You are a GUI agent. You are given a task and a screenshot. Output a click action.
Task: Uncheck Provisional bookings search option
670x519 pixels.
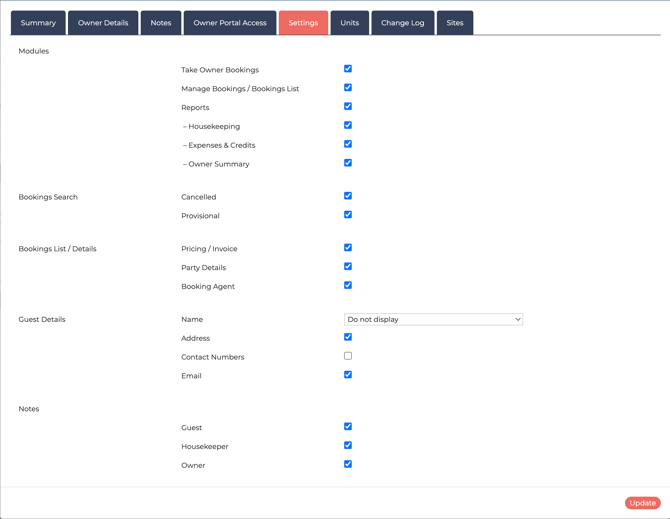click(x=348, y=215)
